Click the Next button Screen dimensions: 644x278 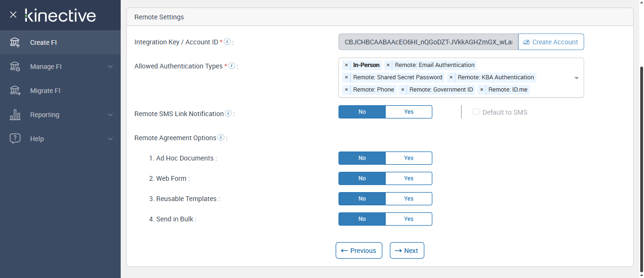(407, 251)
